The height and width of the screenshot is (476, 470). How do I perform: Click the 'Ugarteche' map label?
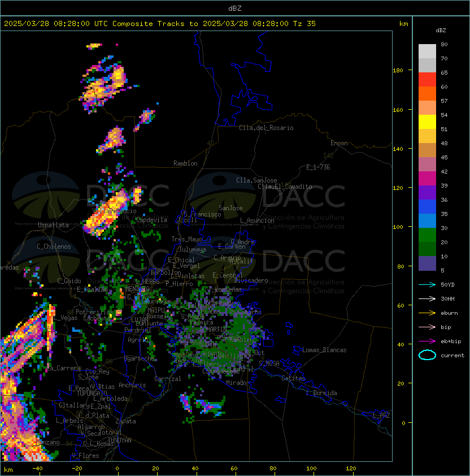point(140,358)
